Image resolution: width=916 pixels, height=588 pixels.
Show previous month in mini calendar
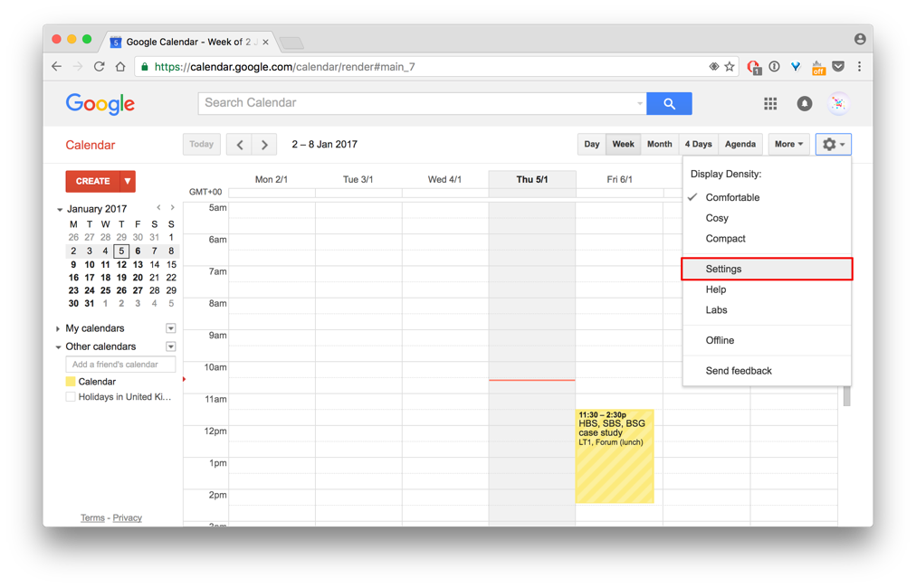[158, 208]
